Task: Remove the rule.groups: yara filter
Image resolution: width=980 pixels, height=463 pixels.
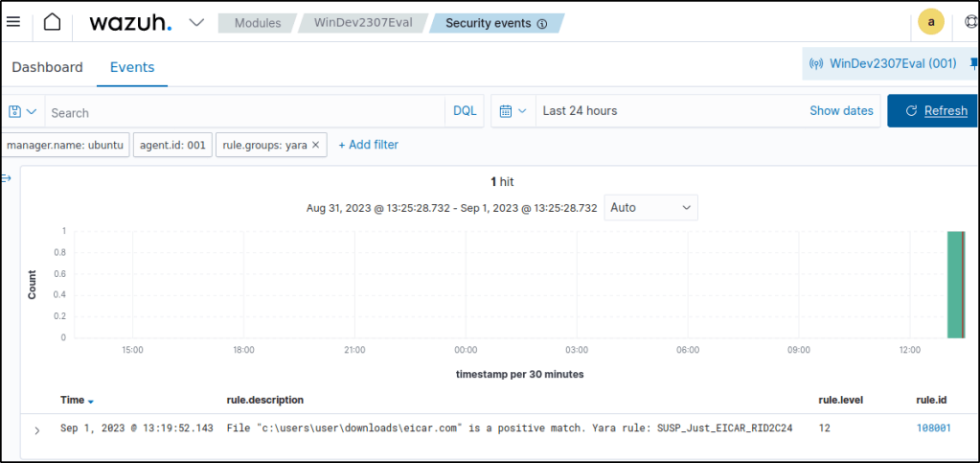Action: pyautogui.click(x=315, y=145)
